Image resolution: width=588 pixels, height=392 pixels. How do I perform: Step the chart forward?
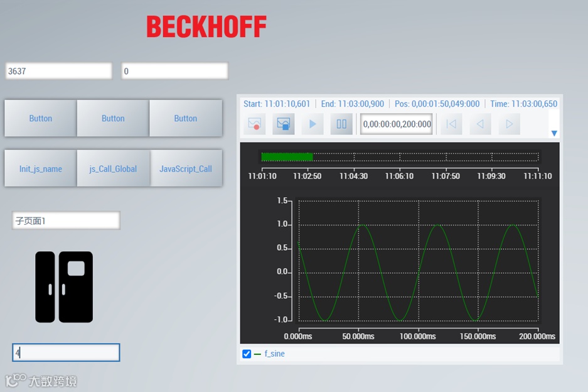tap(510, 124)
